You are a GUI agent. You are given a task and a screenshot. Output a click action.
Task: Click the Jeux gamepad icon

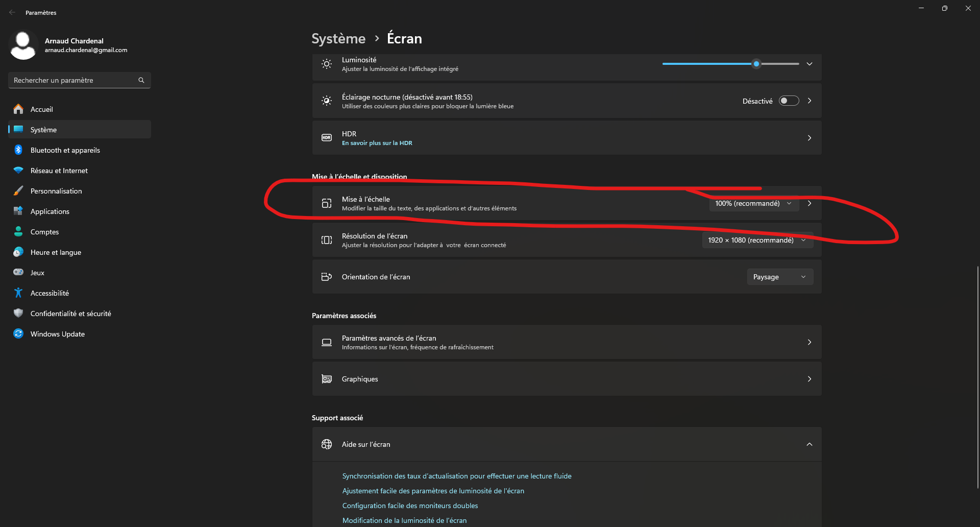(18, 273)
